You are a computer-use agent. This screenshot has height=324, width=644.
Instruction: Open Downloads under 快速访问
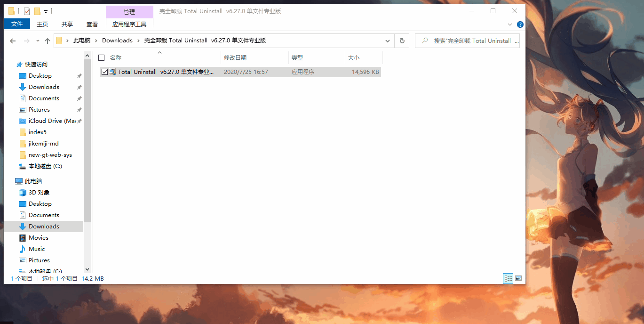click(x=44, y=87)
